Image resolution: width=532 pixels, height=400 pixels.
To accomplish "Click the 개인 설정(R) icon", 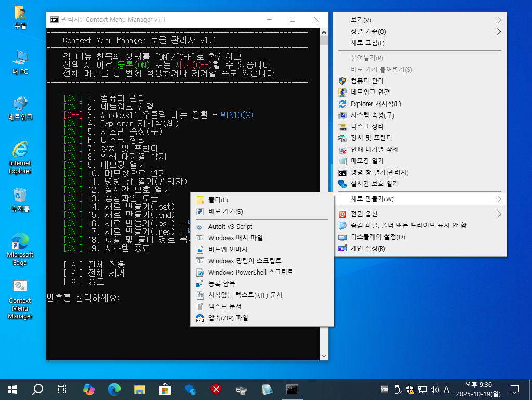I will pos(342,249).
